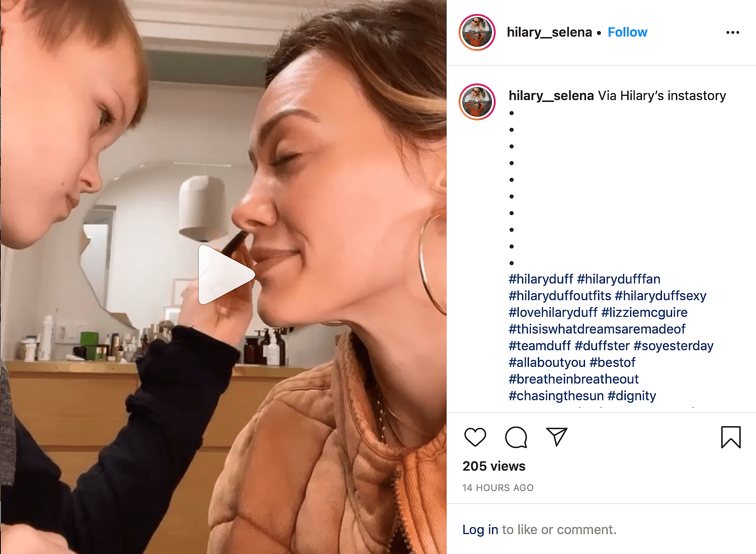Click the 205 views count
The height and width of the screenshot is (554, 756).
[x=494, y=466]
